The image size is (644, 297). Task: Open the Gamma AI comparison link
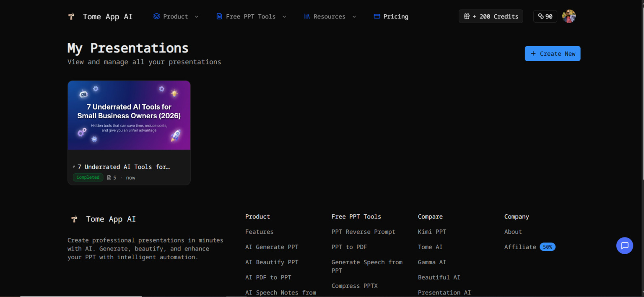(432, 262)
